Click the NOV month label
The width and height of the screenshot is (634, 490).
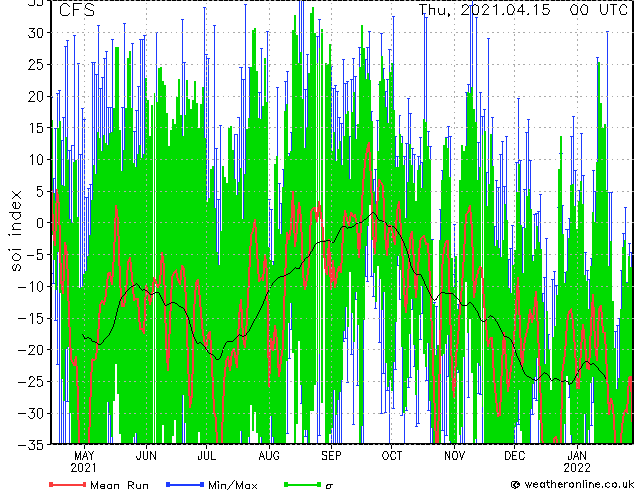pyautogui.click(x=454, y=456)
